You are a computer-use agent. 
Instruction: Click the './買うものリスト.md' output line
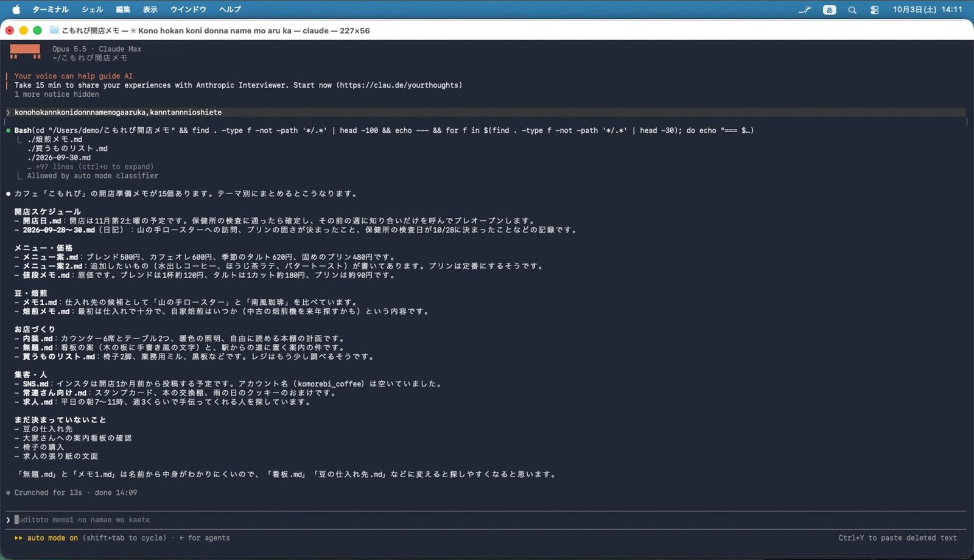click(x=68, y=149)
